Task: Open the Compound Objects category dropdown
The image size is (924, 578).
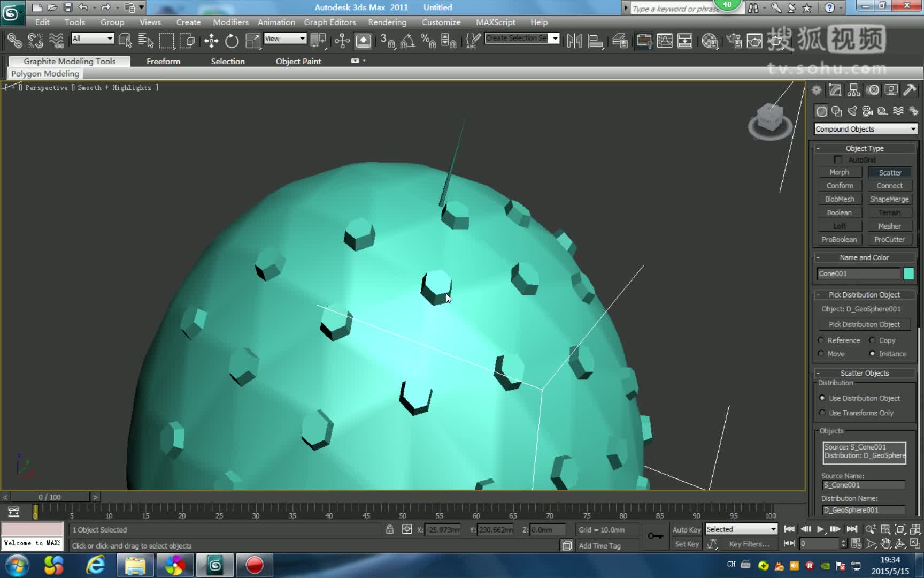Action: pos(865,129)
